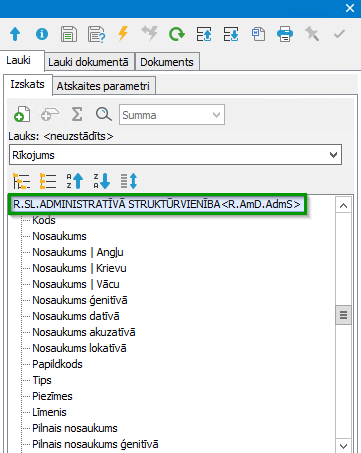Image resolution: width=361 pixels, height=453 pixels.
Task: Select R.SL.ADMINISTRATĪVĀ STRUKTŪRVIENĪBA tree node
Action: [157, 204]
